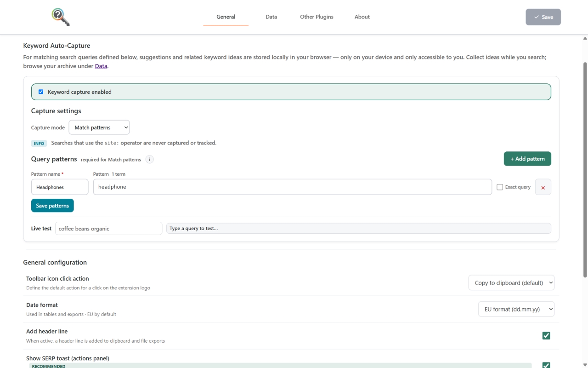Go to the About tab

[x=362, y=17]
